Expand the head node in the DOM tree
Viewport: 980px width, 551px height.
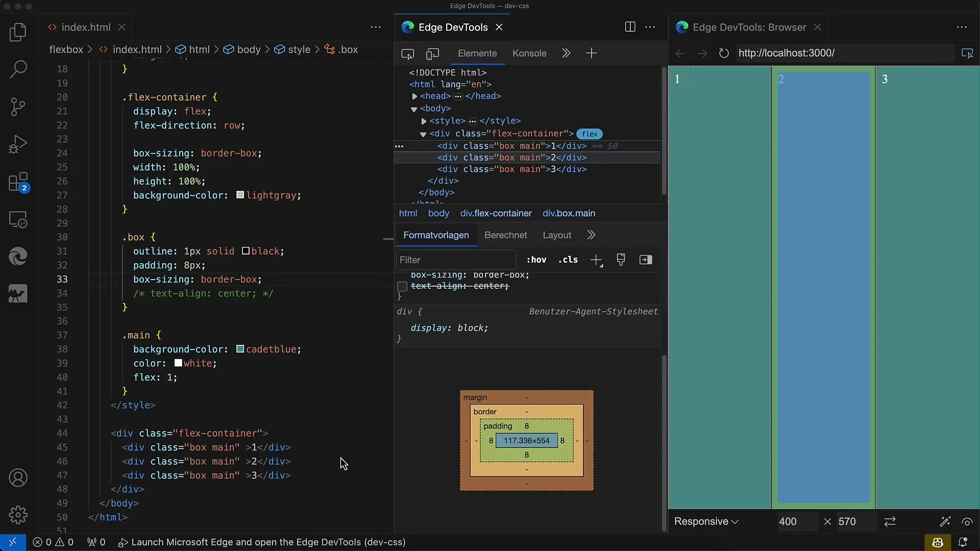414,96
